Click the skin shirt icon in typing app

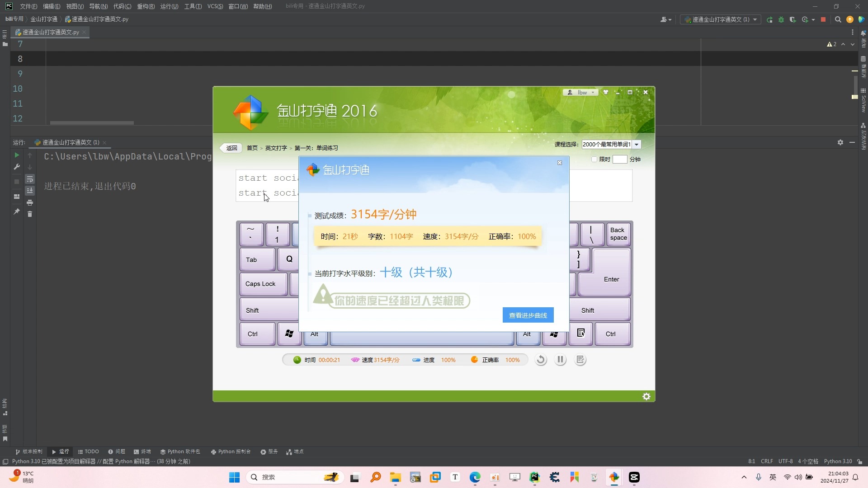click(x=606, y=92)
